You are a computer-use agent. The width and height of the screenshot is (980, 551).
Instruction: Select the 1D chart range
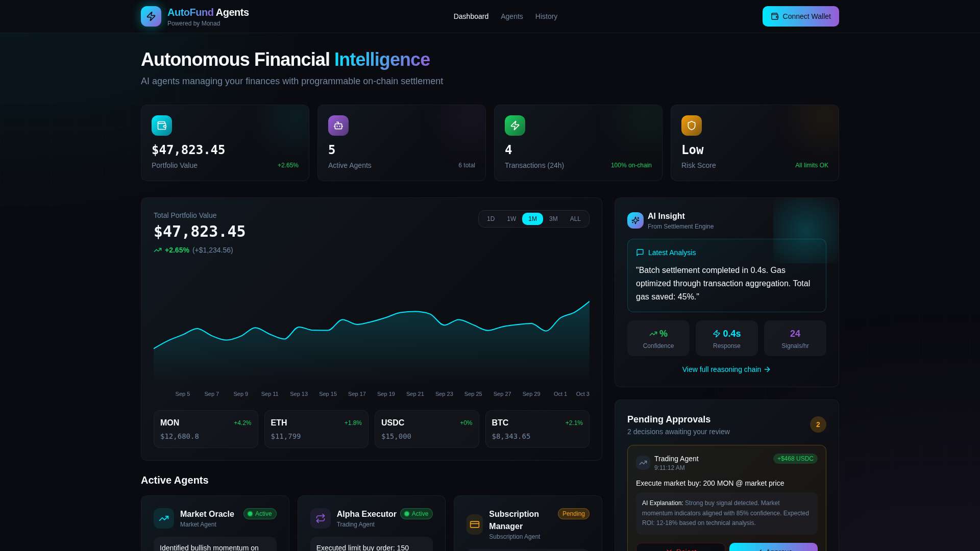[491, 219]
